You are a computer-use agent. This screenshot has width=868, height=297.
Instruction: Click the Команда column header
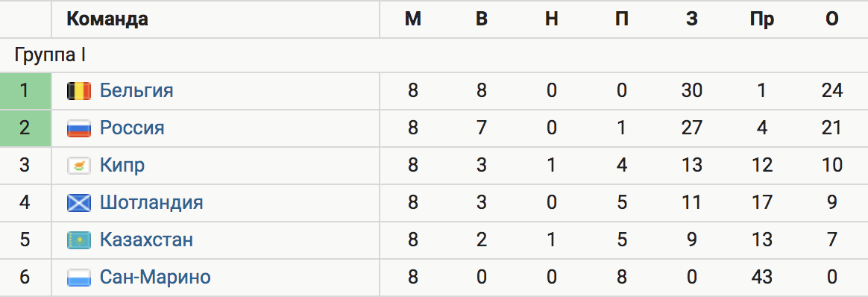(107, 19)
